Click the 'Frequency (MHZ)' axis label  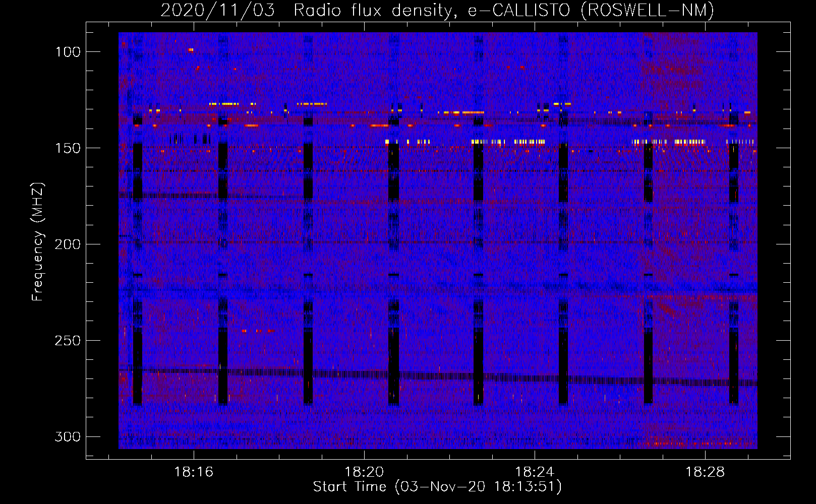pos(38,241)
